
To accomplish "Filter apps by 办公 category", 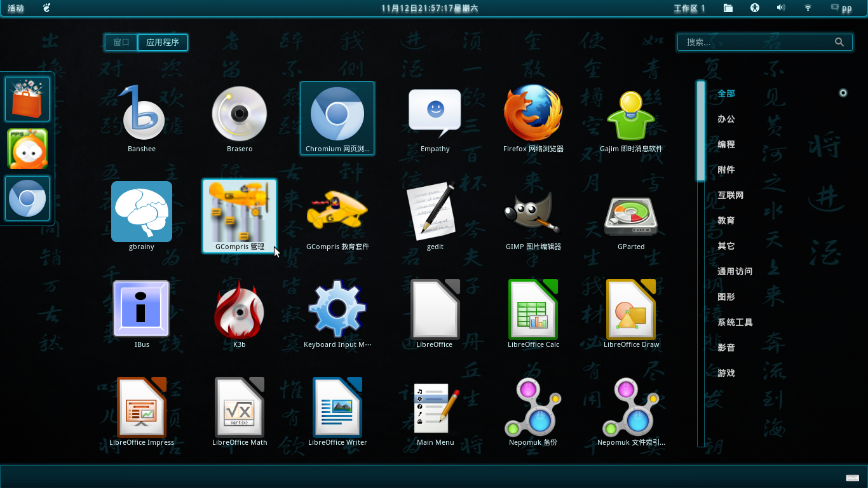I will [726, 119].
